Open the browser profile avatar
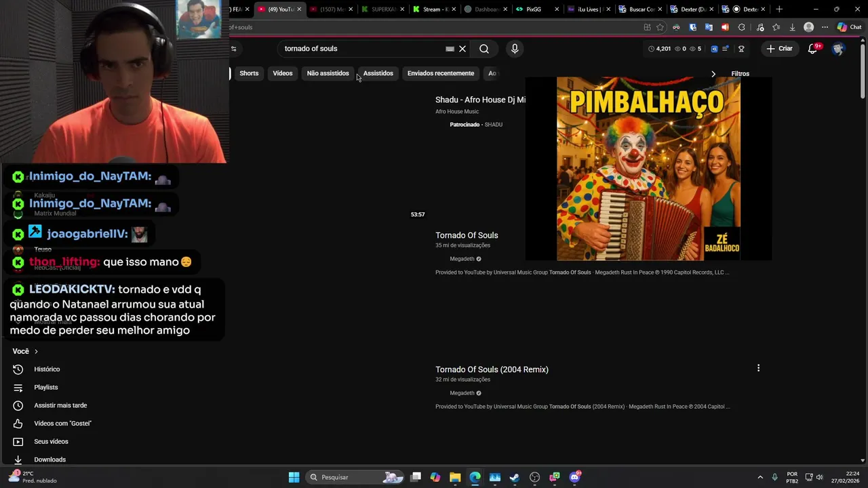868x488 pixels. [x=808, y=27]
